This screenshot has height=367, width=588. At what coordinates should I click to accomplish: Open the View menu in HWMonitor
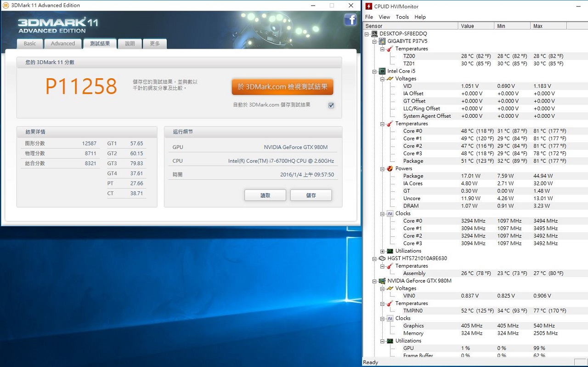click(384, 17)
